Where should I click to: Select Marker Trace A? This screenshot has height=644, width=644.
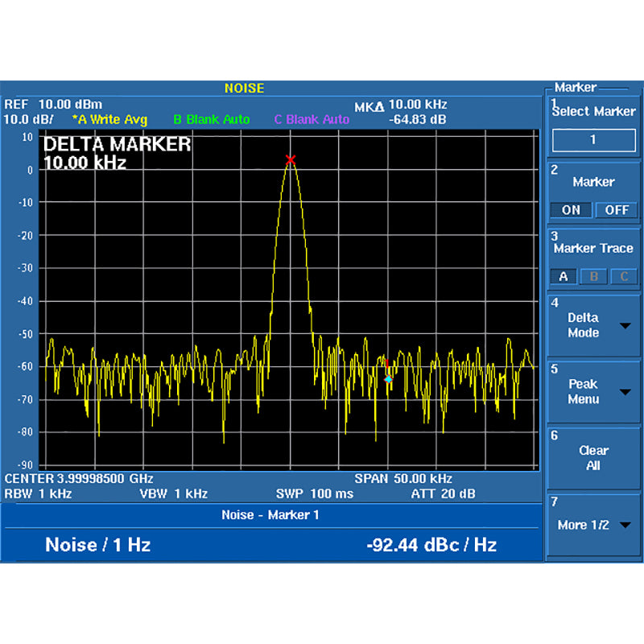pyautogui.click(x=563, y=277)
